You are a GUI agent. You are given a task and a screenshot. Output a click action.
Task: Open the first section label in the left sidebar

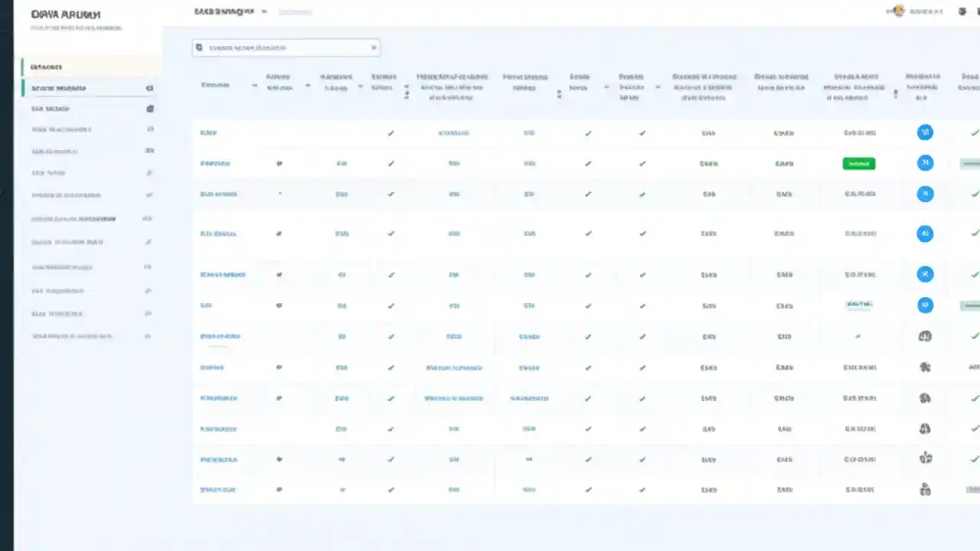tap(46, 67)
